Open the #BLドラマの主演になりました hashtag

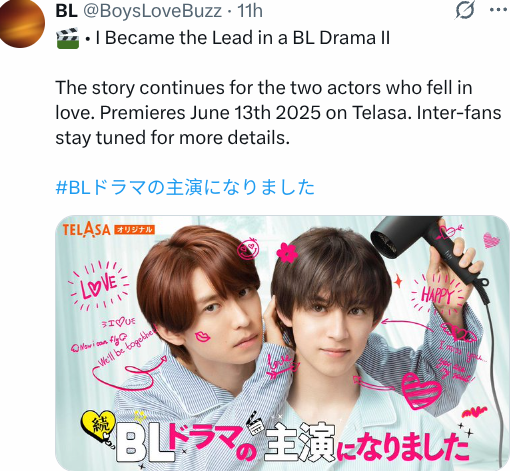click(x=185, y=187)
